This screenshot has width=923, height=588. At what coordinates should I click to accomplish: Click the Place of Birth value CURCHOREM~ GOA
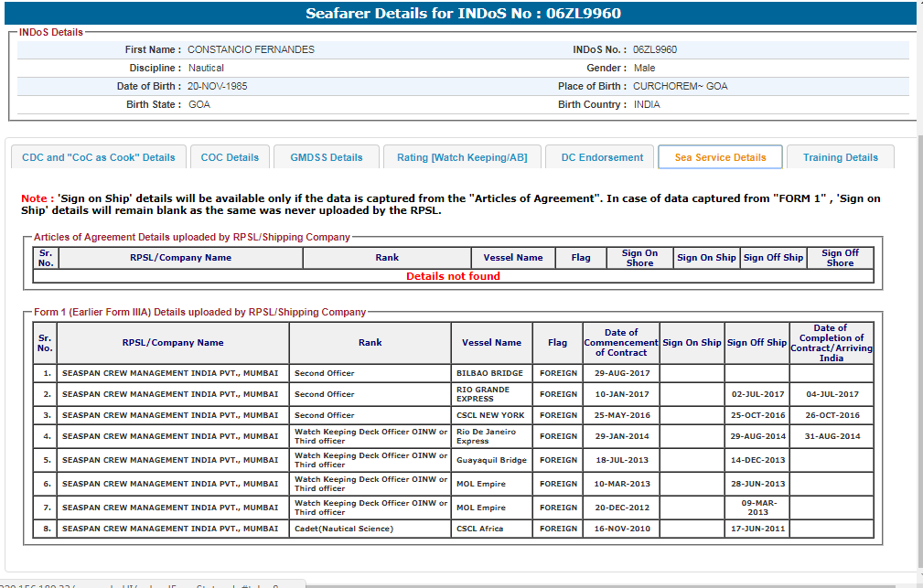680,87
